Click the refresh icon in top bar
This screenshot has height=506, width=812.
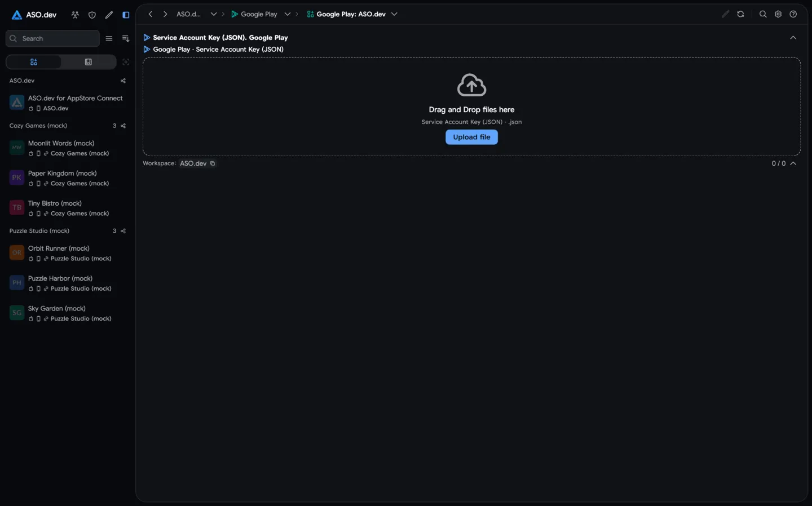pos(740,14)
